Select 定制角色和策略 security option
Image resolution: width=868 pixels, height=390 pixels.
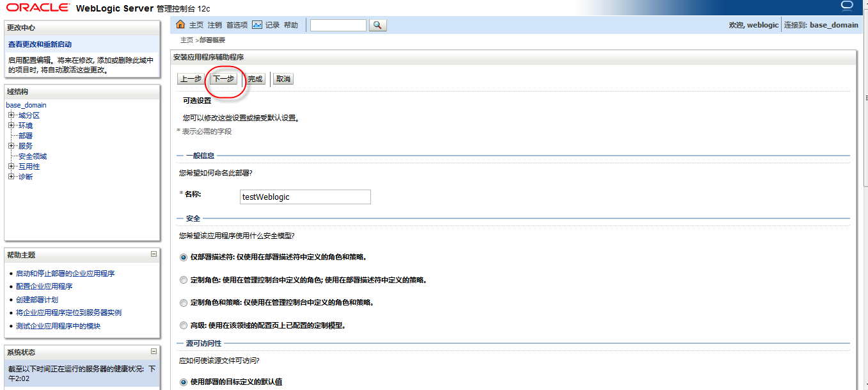[184, 302]
